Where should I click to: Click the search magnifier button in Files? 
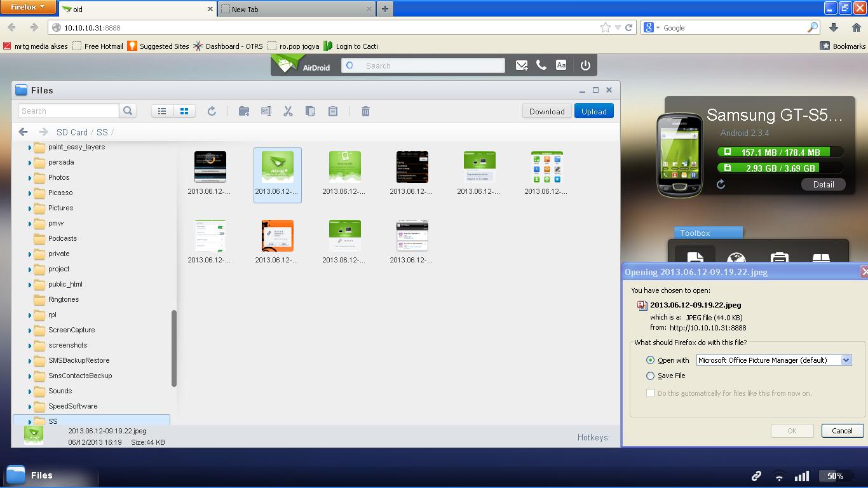128,111
